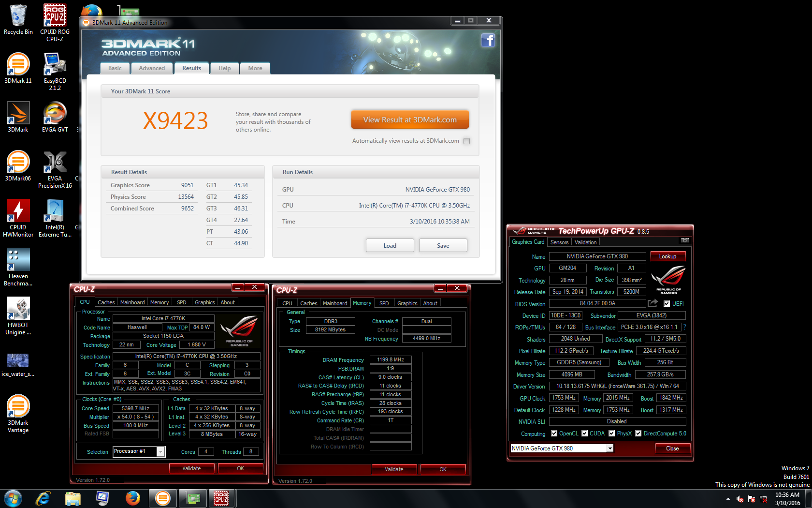Screen dimensions: 812x508
Task: Open Help tab in 3DMark 11
Action: click(x=224, y=68)
